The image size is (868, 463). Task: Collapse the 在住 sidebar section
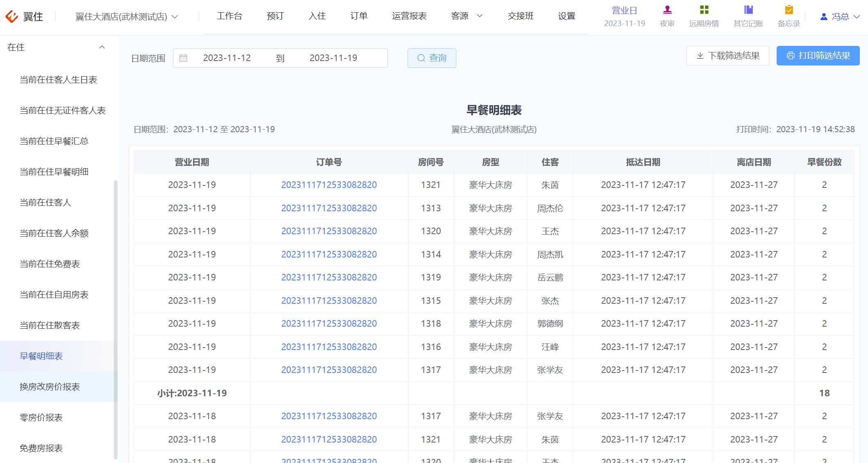(x=102, y=47)
